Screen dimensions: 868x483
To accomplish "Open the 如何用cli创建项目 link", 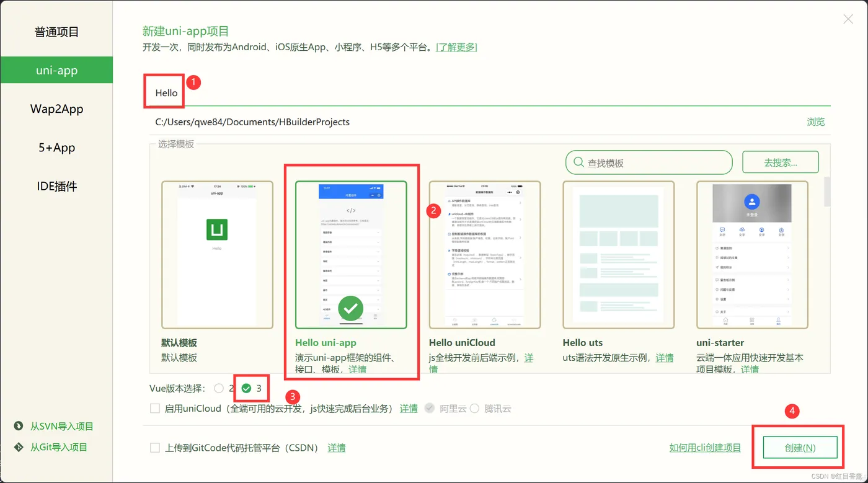I will click(x=705, y=448).
